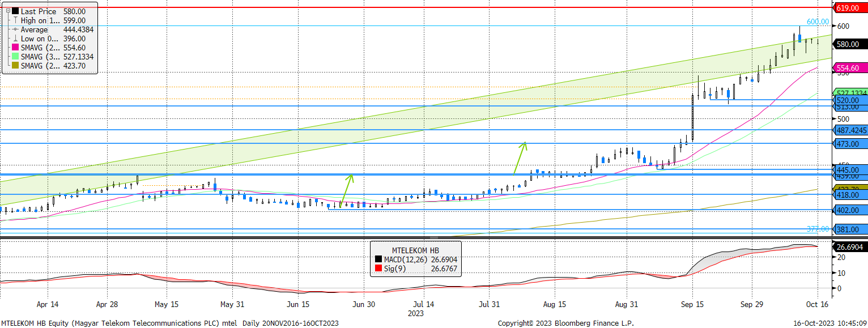Click the 26.6904 MACD axis tag
The width and height of the screenshot is (868, 328).
click(x=852, y=247)
